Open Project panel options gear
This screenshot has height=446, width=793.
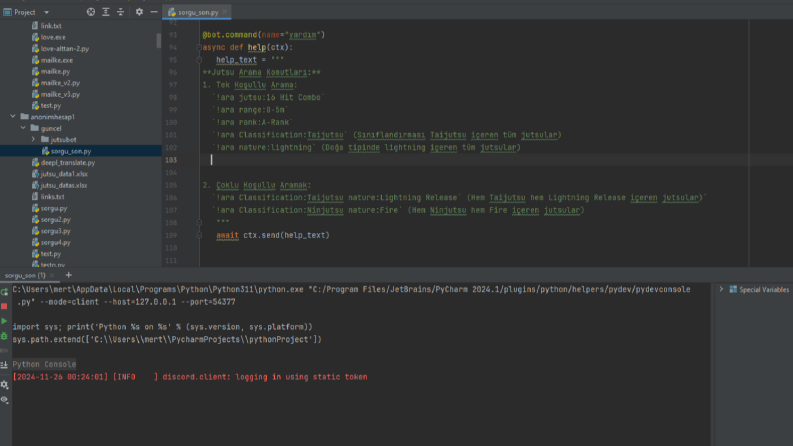click(x=139, y=12)
